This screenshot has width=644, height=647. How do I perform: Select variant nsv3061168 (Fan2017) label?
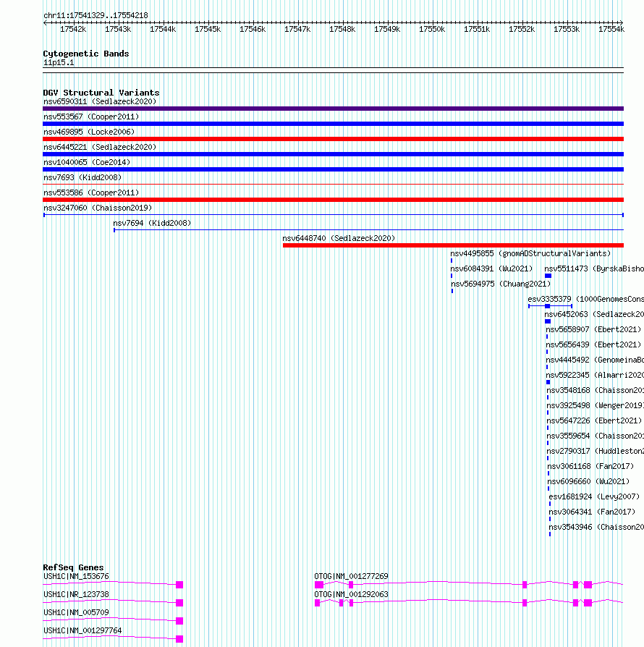click(590, 466)
